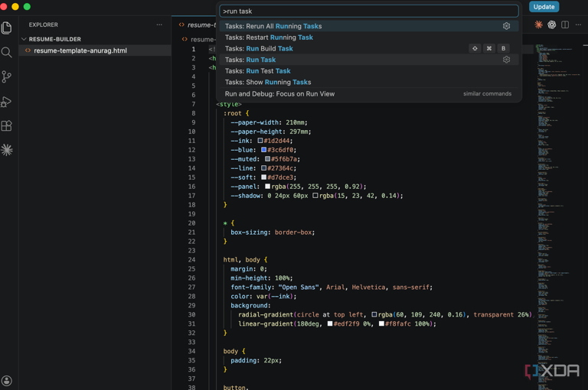Open the Extensions view
The height and width of the screenshot is (390, 588).
click(7, 126)
